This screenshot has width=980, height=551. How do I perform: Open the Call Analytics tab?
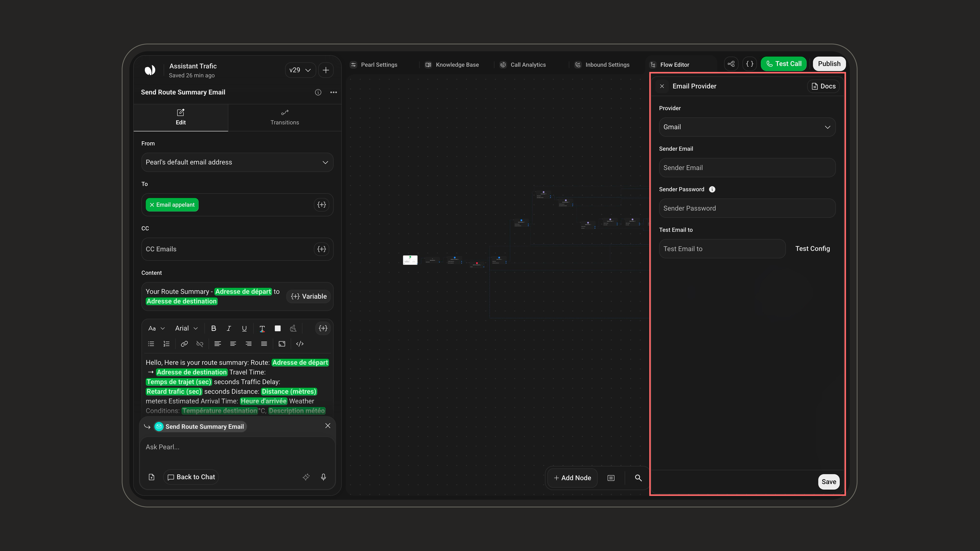[523, 65]
